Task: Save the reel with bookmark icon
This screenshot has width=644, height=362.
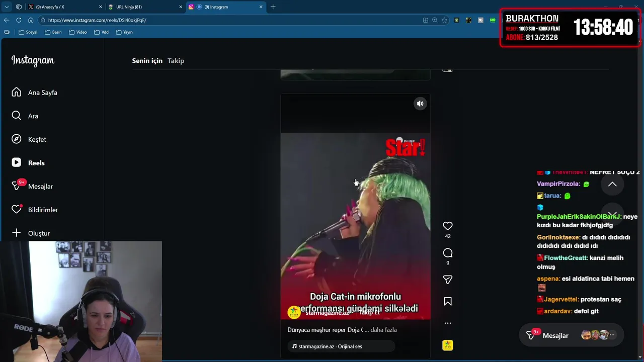Action: [x=448, y=302]
